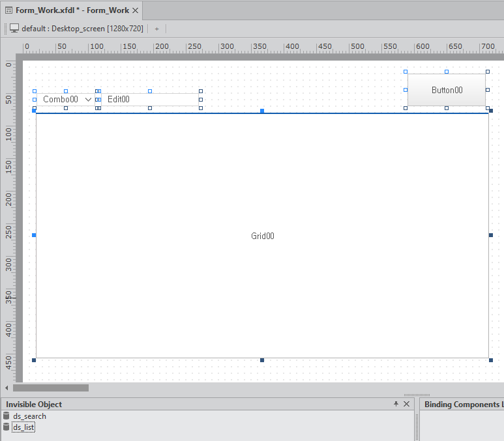
Task: Switch to the Form_Work.xfdl tab
Action: click(x=72, y=10)
